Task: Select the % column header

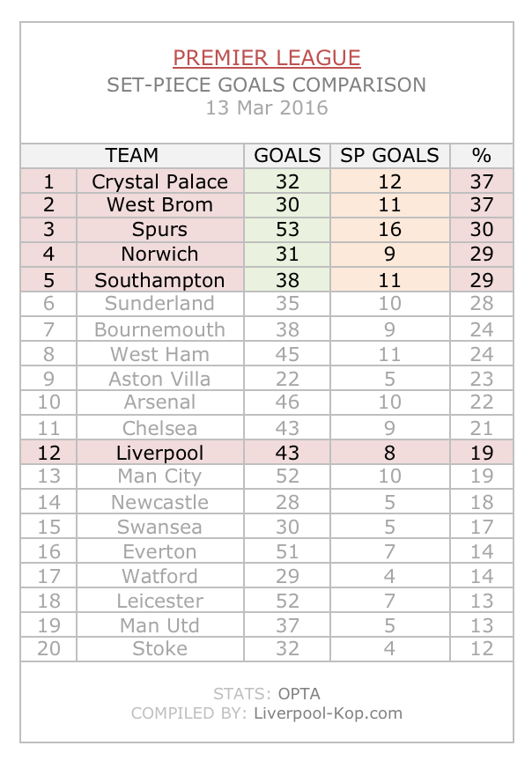Action: 482,155
